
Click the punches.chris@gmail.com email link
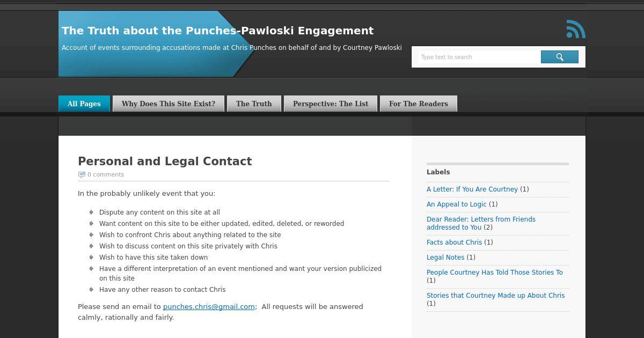pos(209,307)
